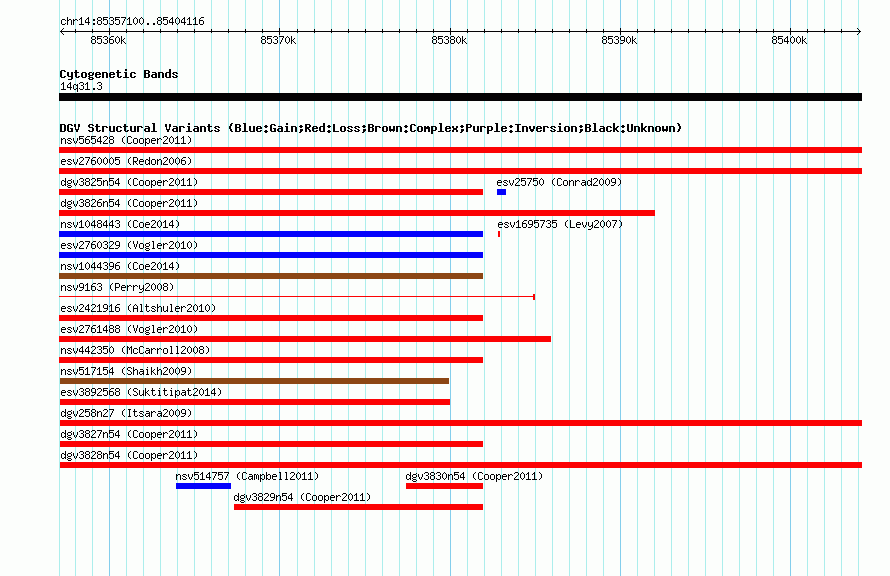Click the tiny red esv1695735 loss marker
Image resolution: width=890 pixels, height=576 pixels.
click(499, 234)
